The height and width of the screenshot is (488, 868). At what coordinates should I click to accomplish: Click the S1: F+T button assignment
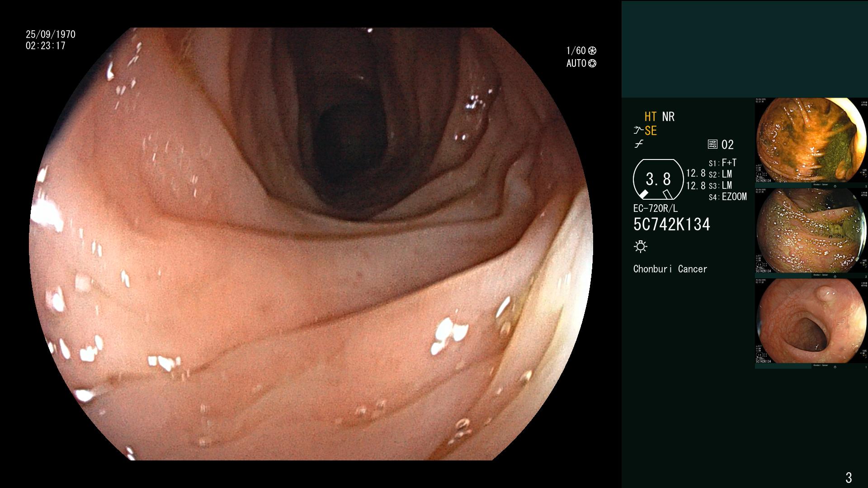tap(722, 163)
